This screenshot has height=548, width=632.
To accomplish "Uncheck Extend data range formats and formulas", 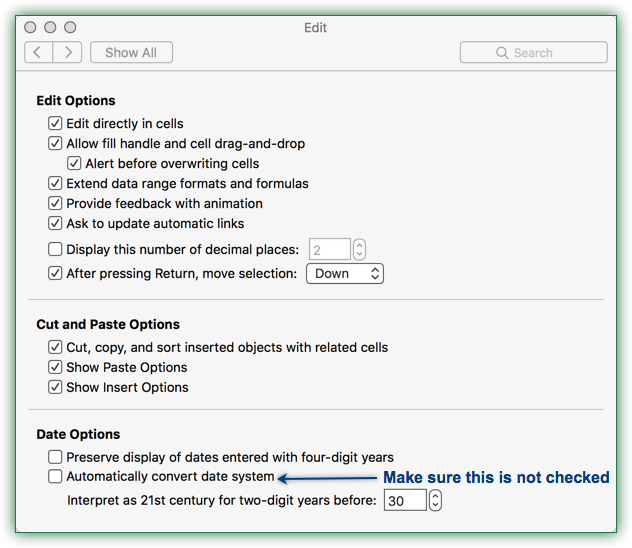I will click(55, 183).
